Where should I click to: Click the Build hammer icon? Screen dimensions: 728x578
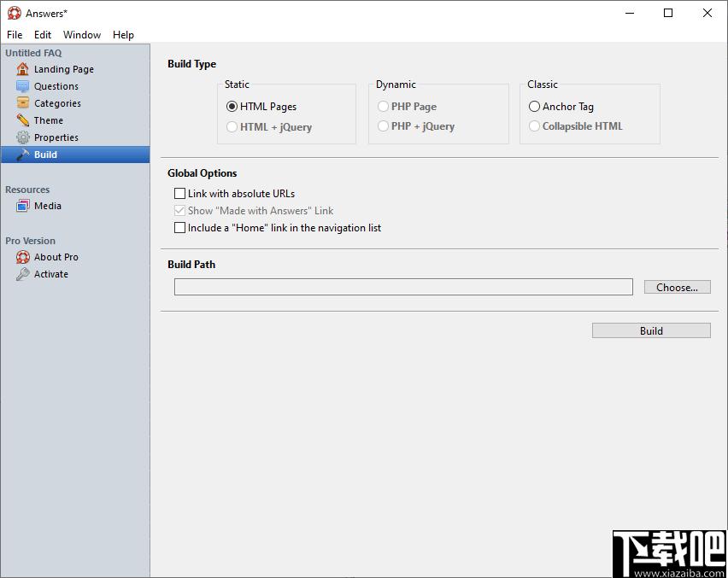[x=22, y=155]
